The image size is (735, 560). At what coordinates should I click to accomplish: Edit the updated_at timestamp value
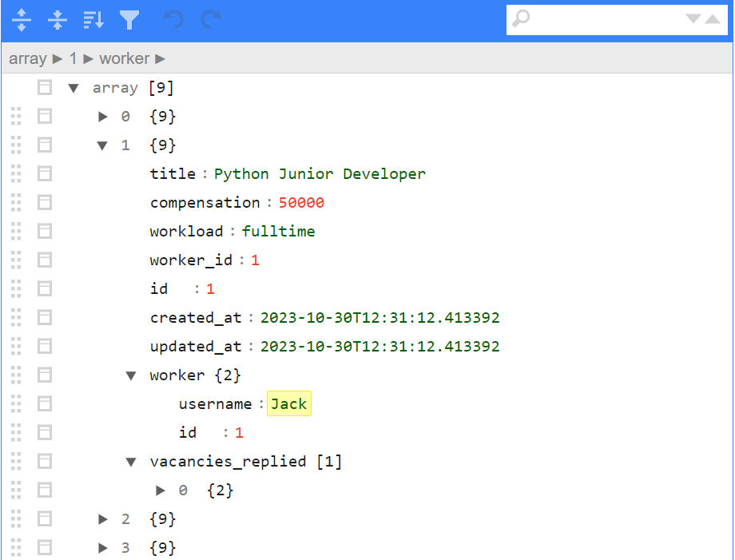(x=380, y=347)
